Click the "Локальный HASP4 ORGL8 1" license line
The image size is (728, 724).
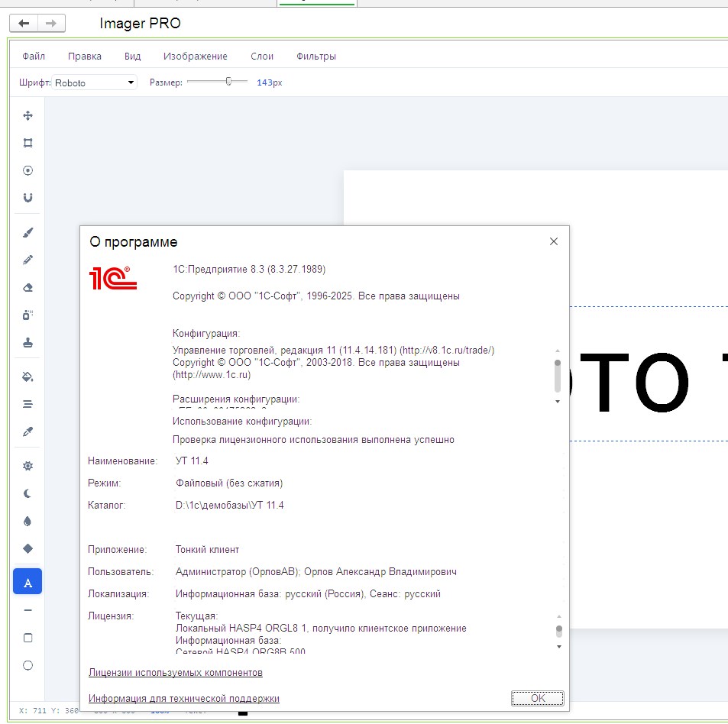[321, 629]
